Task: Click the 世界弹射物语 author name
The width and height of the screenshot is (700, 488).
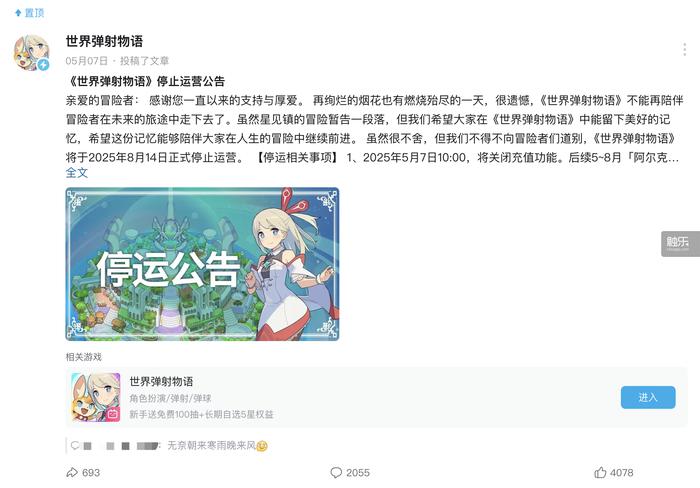Action: click(x=104, y=41)
